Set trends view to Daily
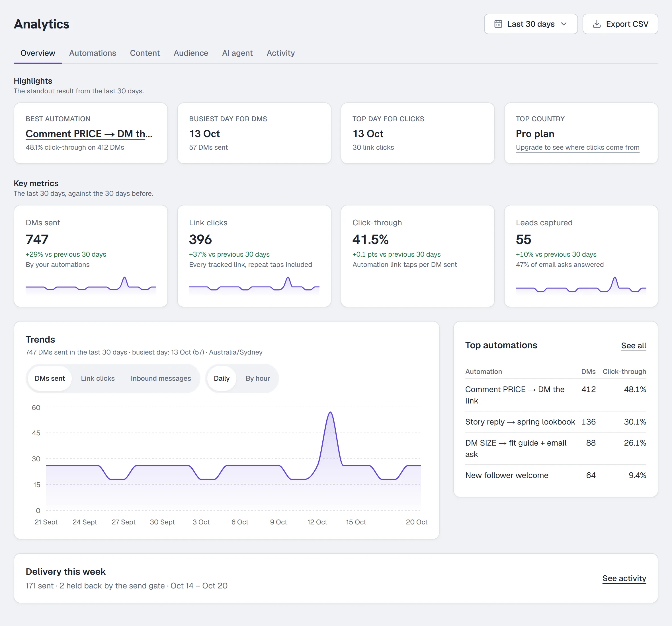 click(222, 378)
